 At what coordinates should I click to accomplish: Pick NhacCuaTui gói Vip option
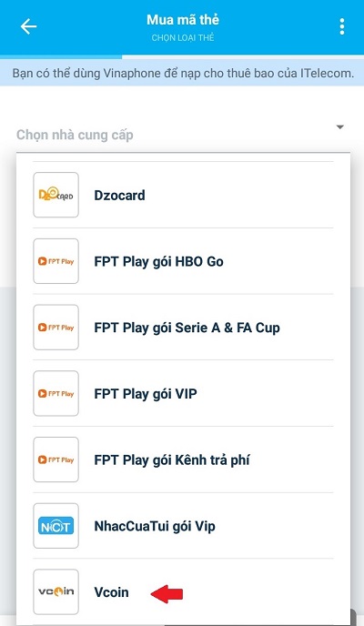tap(183, 526)
